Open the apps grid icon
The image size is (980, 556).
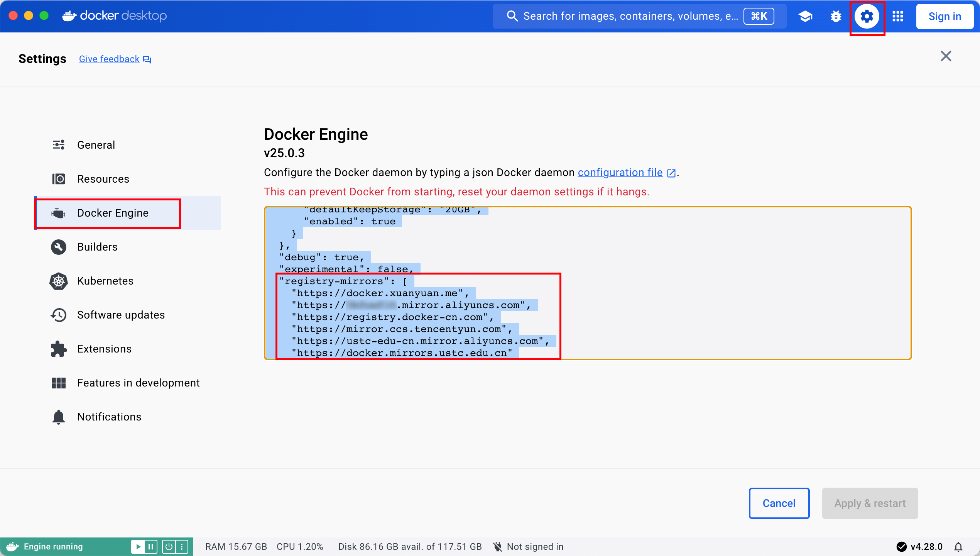point(898,16)
